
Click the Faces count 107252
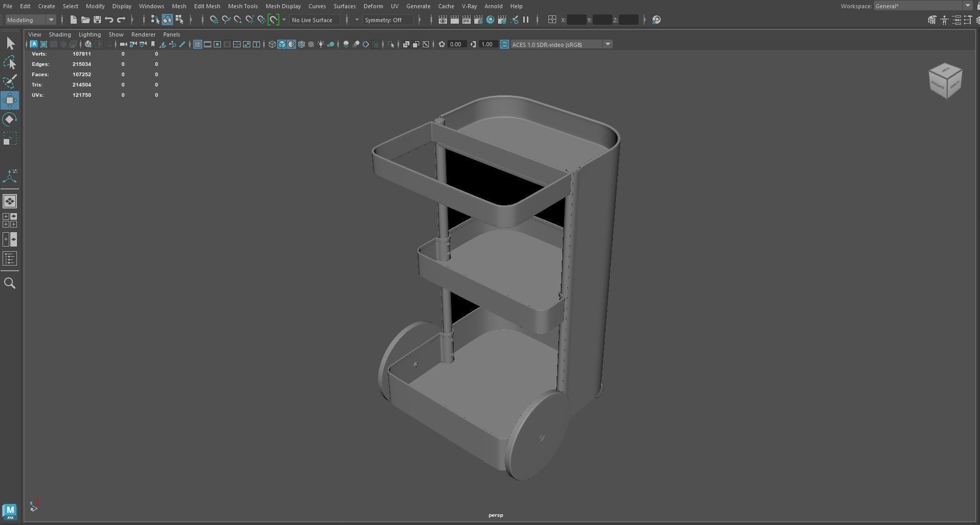click(81, 74)
